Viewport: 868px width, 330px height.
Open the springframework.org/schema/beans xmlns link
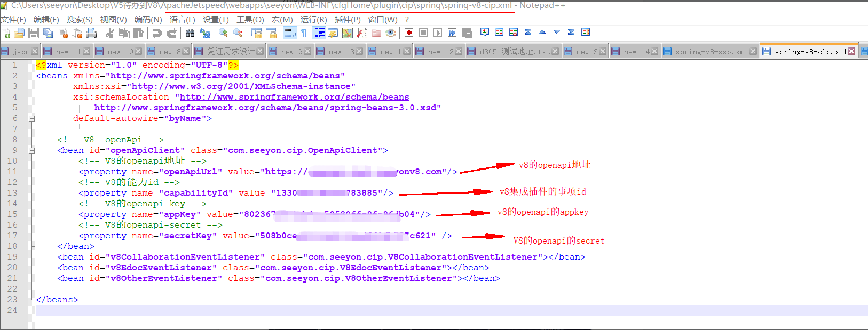(225, 76)
